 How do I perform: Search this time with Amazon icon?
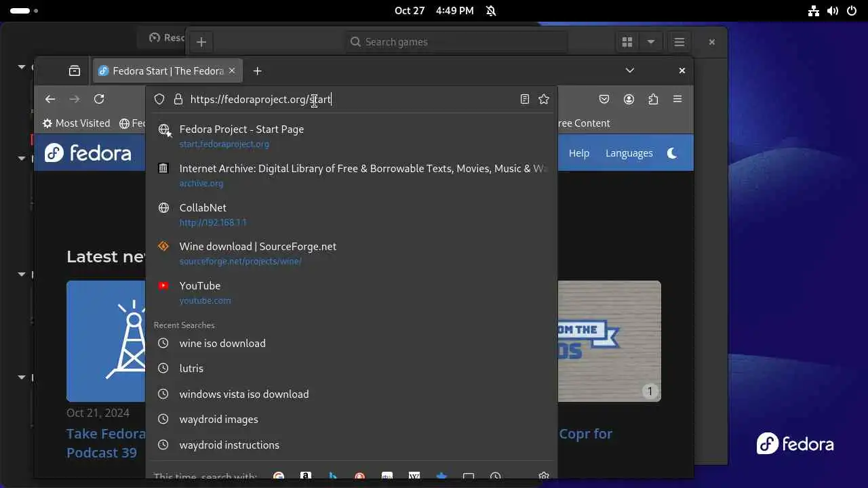306,476
